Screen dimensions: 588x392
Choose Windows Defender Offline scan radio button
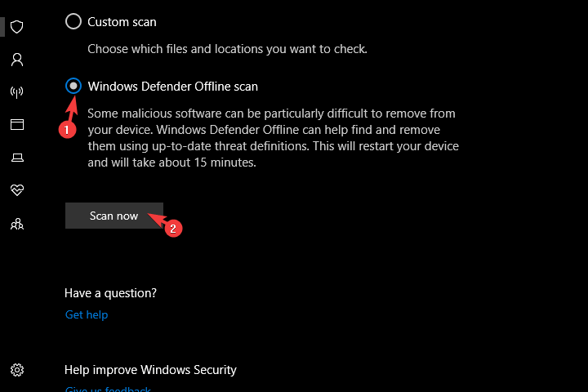[x=73, y=86]
